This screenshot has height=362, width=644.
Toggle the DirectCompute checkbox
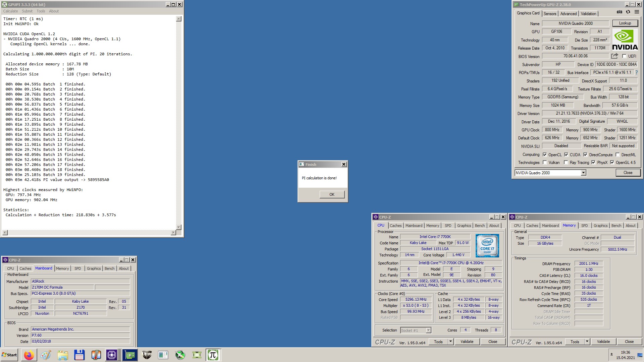pyautogui.click(x=585, y=155)
